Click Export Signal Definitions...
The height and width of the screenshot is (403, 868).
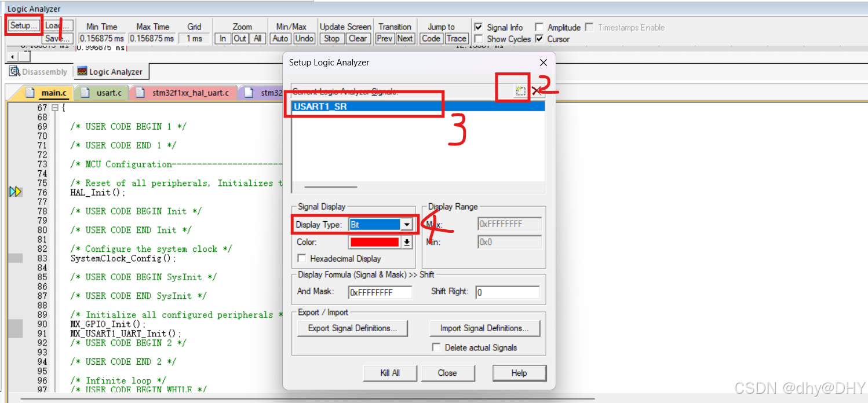[353, 328]
